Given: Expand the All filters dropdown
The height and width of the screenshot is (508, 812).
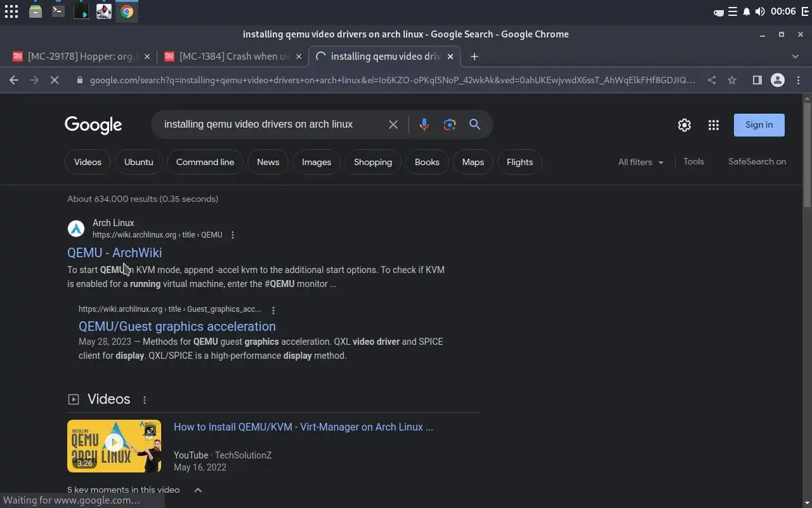Looking at the screenshot, I should (x=641, y=162).
